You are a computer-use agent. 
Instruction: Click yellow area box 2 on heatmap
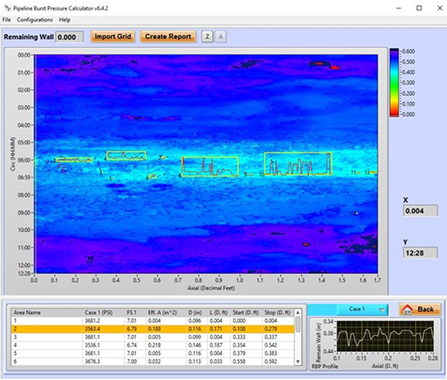(74, 160)
